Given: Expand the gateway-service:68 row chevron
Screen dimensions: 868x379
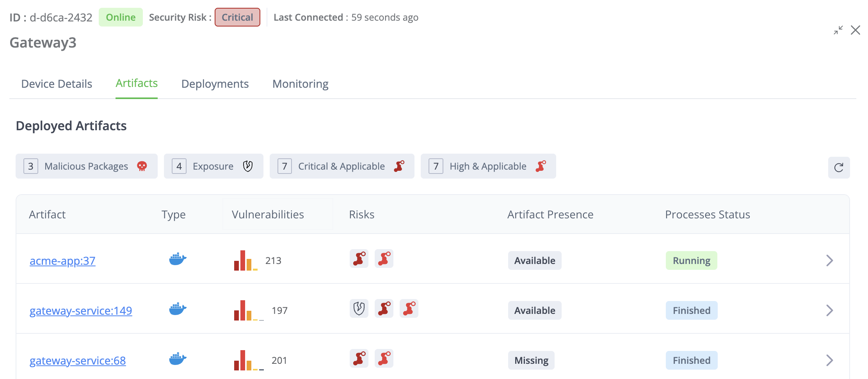Looking at the screenshot, I should 829,360.
